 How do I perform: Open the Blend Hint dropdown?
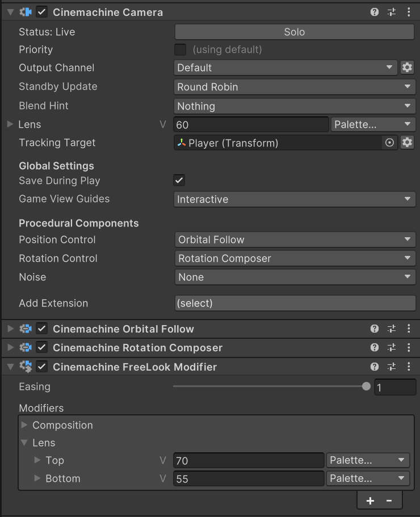295,106
